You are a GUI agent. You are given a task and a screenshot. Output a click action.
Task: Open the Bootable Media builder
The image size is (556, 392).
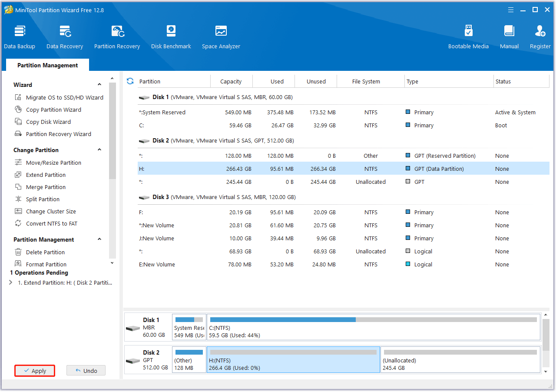468,37
